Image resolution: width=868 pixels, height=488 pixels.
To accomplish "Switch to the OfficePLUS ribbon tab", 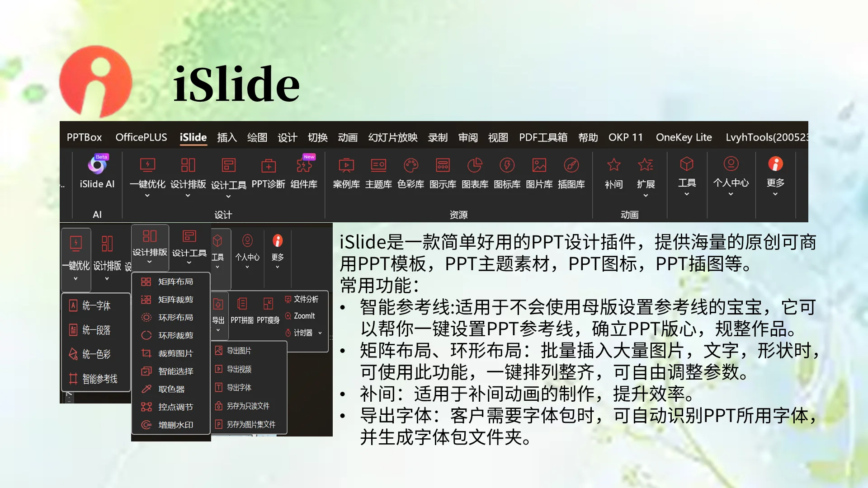I will 141,137.
